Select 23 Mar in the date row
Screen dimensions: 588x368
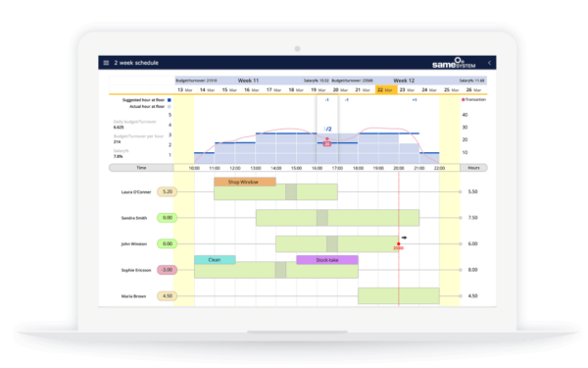(407, 90)
